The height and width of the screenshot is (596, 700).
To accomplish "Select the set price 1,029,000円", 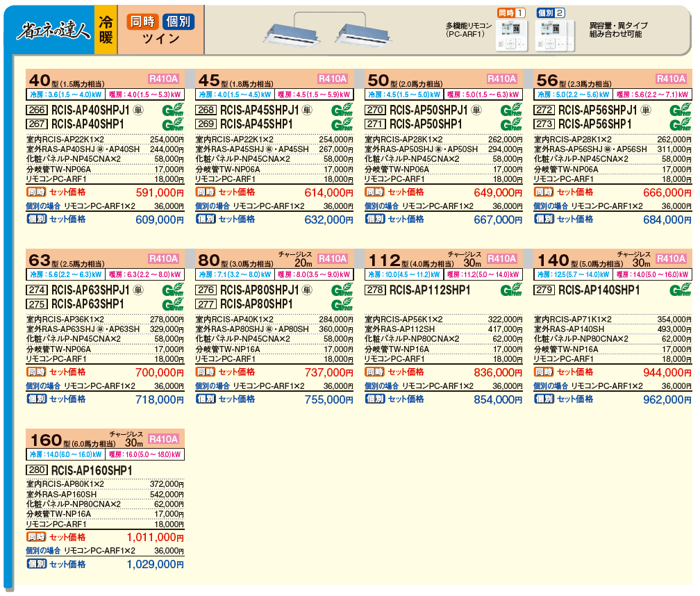I will [156, 564].
